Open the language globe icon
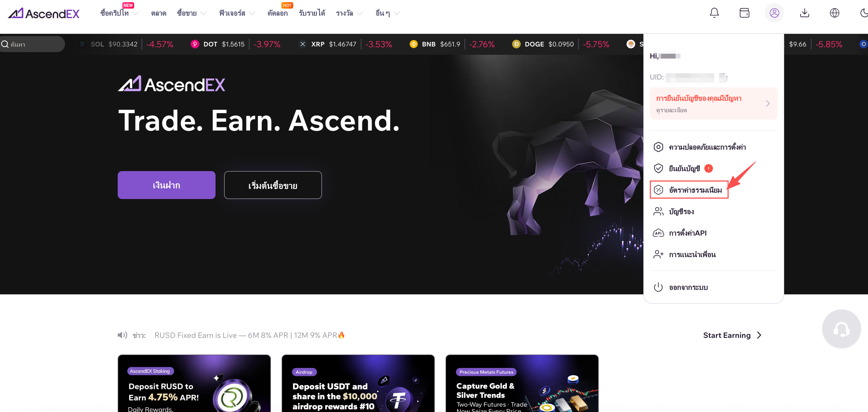 (834, 13)
